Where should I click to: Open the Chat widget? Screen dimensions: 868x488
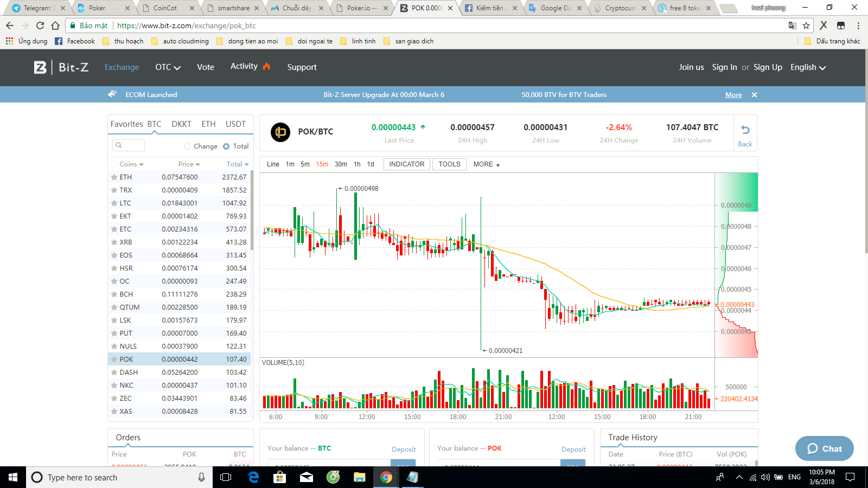point(825,448)
